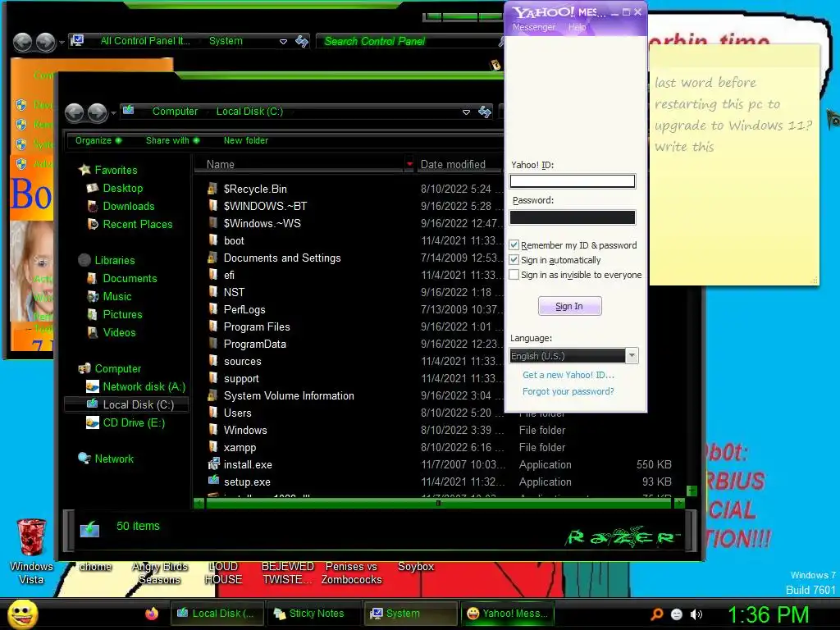The width and height of the screenshot is (840, 630).
Task: Click the left arrow of horizontal scrollbar
Action: point(199,503)
